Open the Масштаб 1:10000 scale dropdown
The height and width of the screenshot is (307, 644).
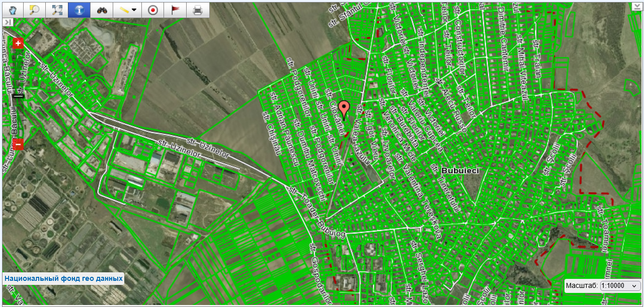[620, 285]
